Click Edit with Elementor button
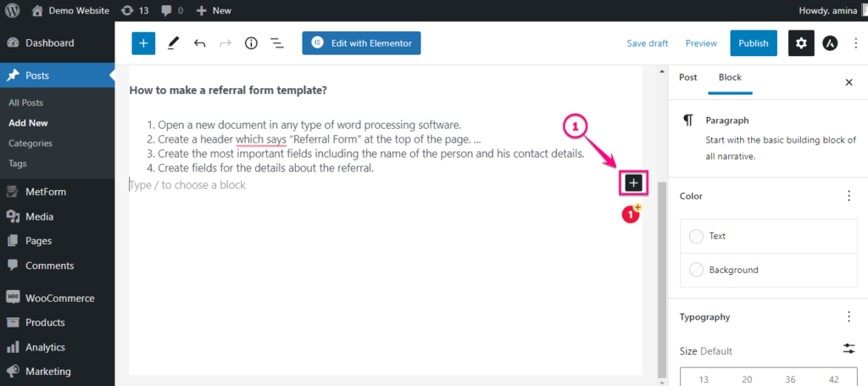The image size is (868, 386). (361, 43)
